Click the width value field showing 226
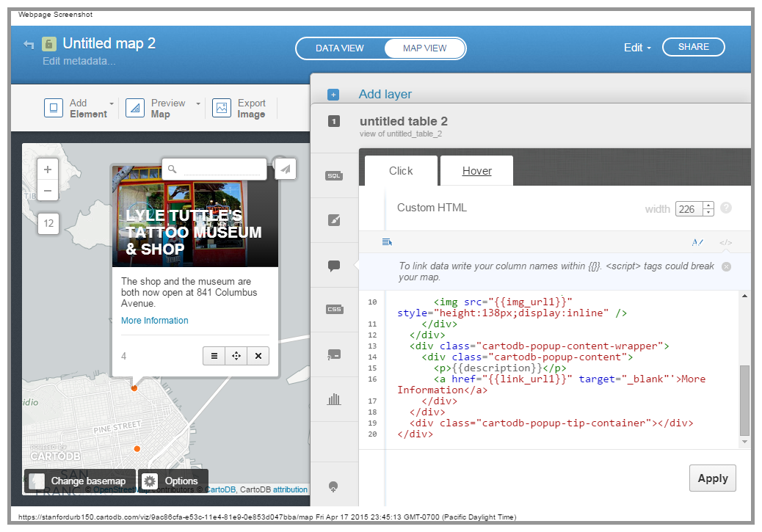The image size is (762, 532). coord(689,209)
